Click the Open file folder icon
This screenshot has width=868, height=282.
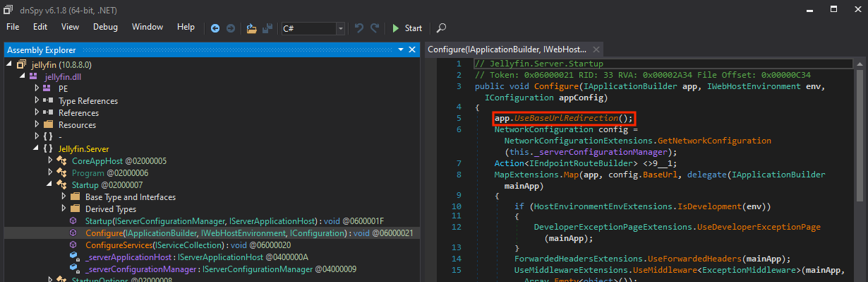(252, 28)
